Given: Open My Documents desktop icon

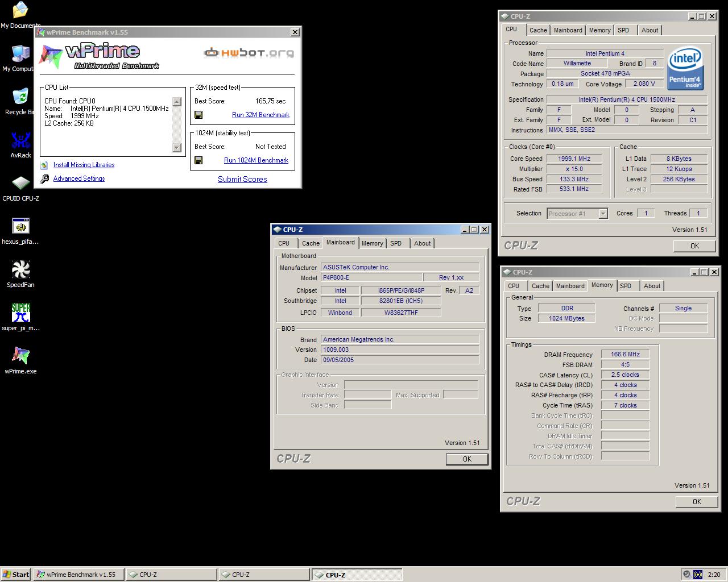Looking at the screenshot, I should (20, 10).
